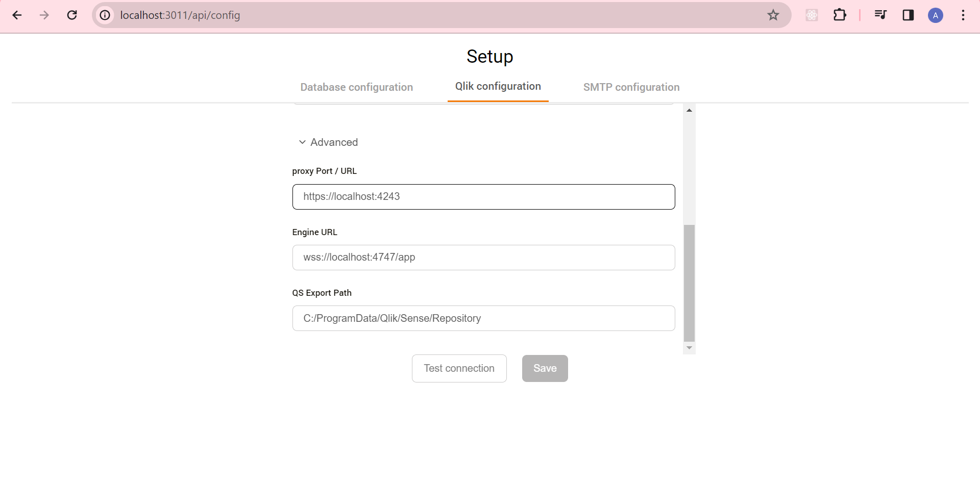The width and height of the screenshot is (980, 485).
Task: Open the three-dot browser menu
Action: [963, 16]
